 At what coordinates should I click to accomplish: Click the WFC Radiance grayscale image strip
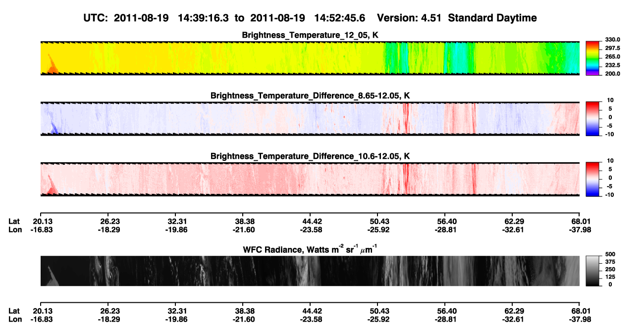click(x=310, y=271)
